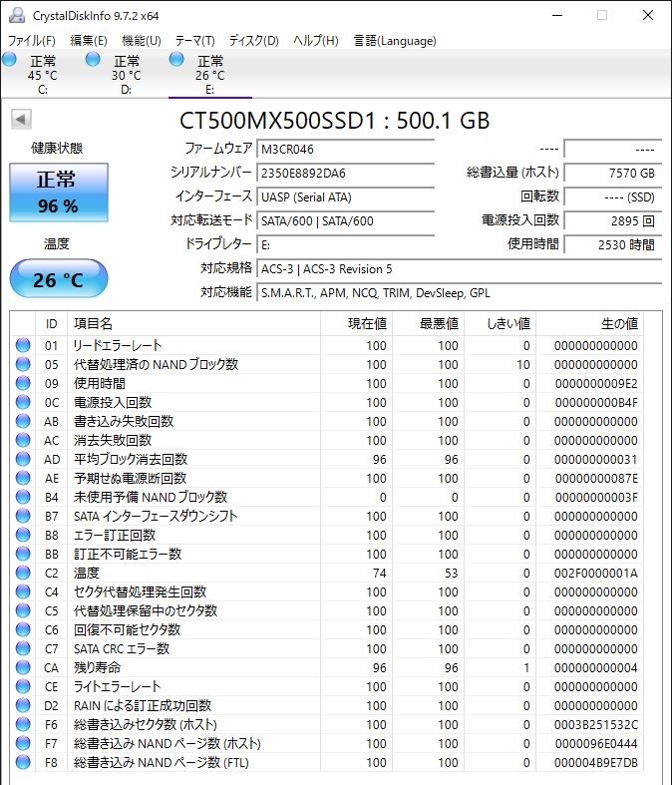The height and width of the screenshot is (785, 672).
Task: Click the standard field ACS-3 | ACS-3 Revision 5
Action: [460, 269]
